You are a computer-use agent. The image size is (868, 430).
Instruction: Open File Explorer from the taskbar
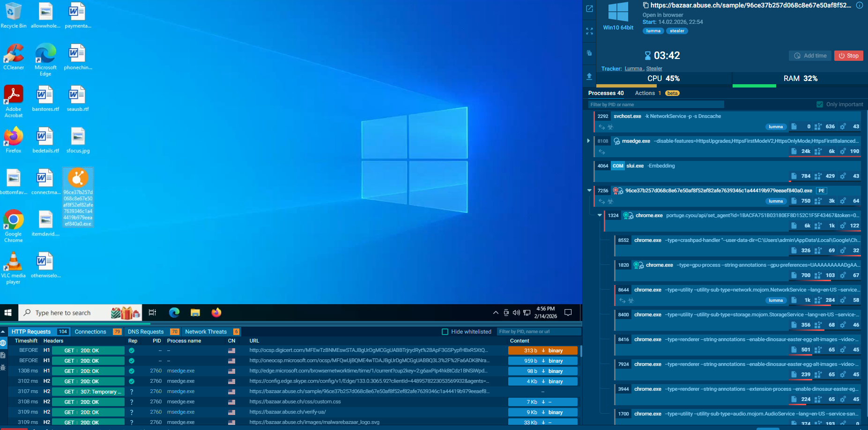tap(195, 313)
